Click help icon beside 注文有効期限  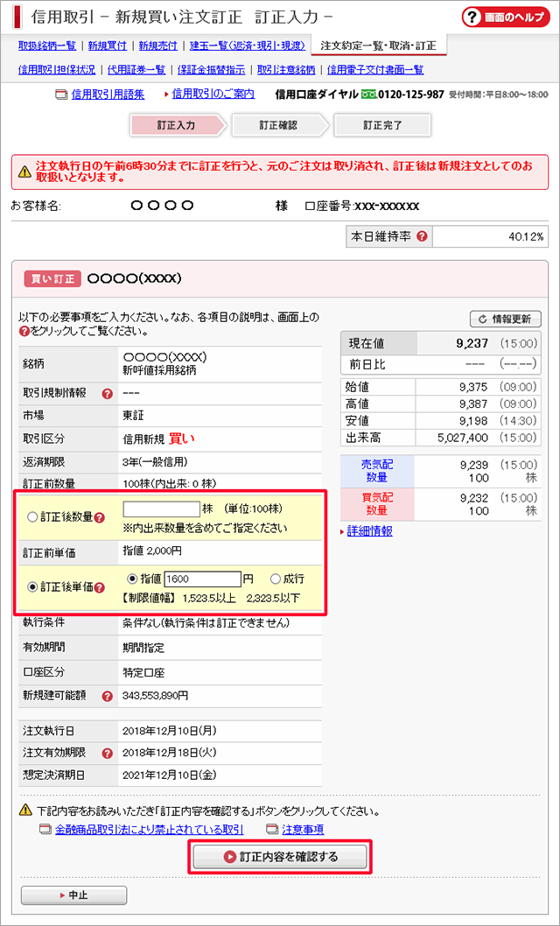click(x=108, y=753)
